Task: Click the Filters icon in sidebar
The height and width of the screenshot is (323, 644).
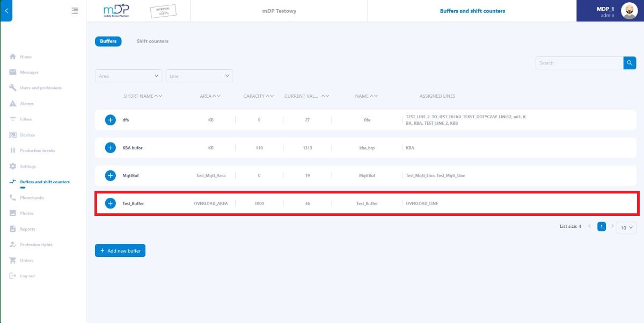Action: pos(13,119)
